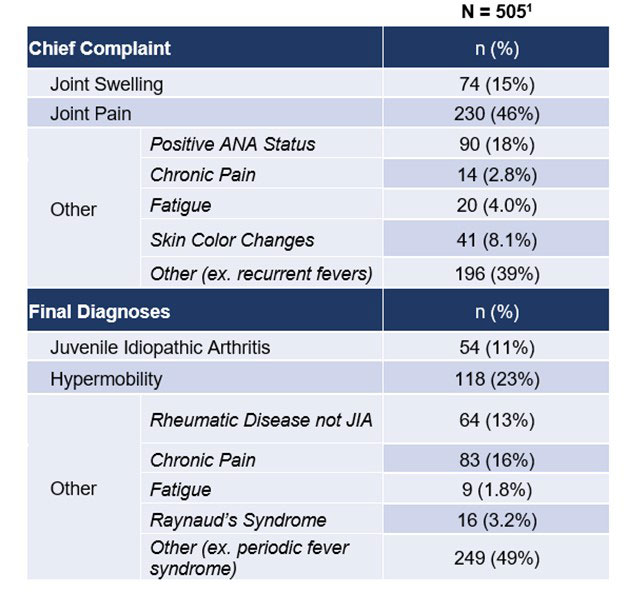Select the 249 (49%) value cell

[x=497, y=558]
